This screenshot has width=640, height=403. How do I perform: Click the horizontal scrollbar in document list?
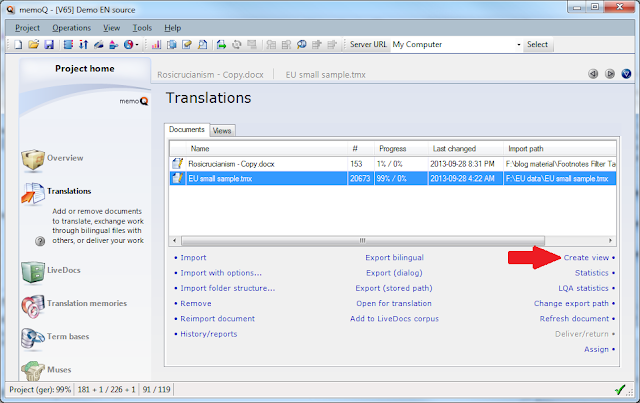click(363, 240)
